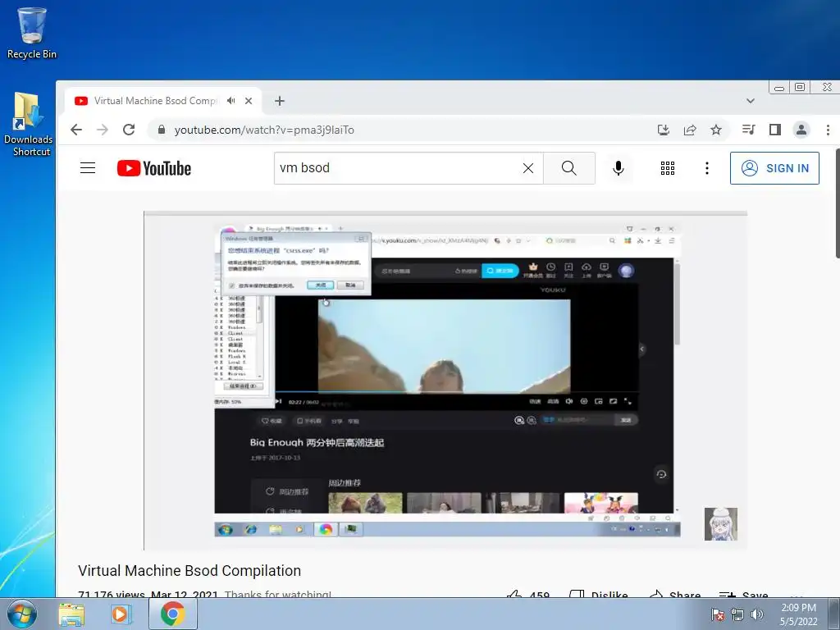Go back to the previous page

(x=76, y=130)
